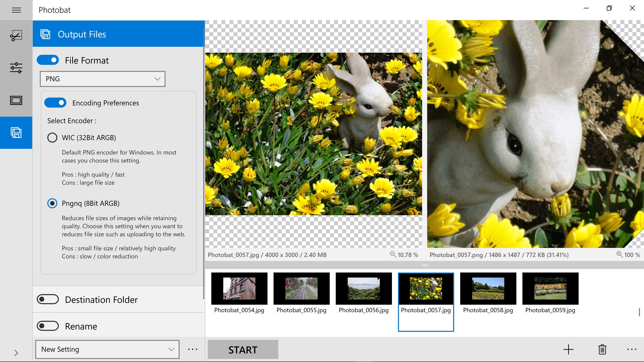Open the adjustment sliders panel
The height and width of the screenshot is (362, 644).
click(x=16, y=68)
